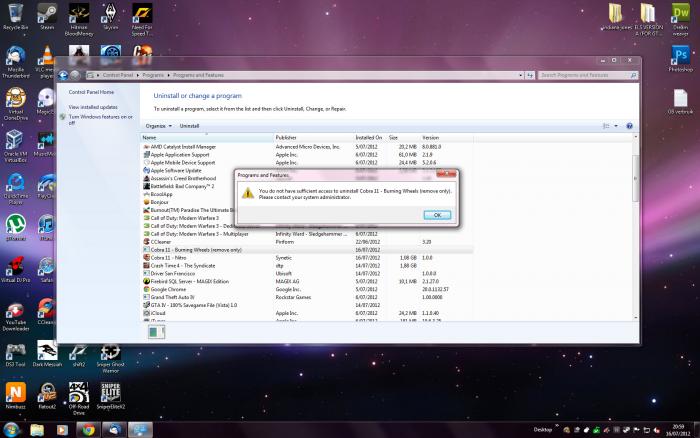Image resolution: width=700 pixels, height=438 pixels.
Task: Open Google Chrome from the taskbar
Action: click(x=88, y=430)
